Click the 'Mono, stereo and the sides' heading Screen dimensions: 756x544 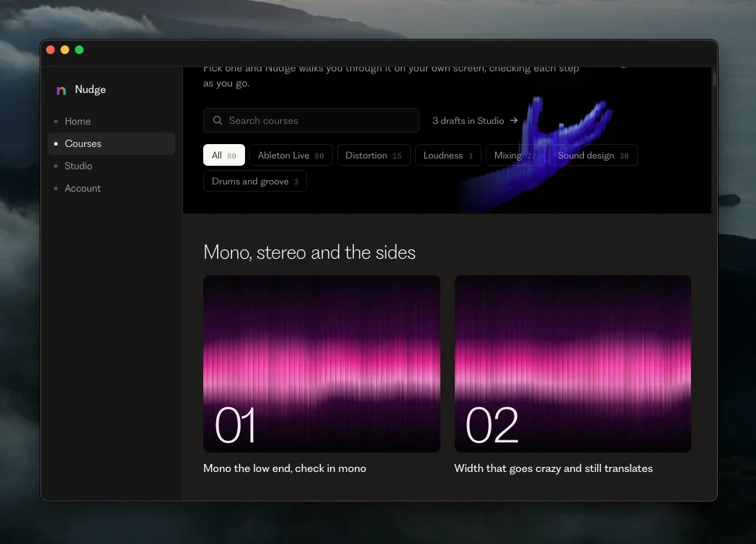pyautogui.click(x=310, y=252)
